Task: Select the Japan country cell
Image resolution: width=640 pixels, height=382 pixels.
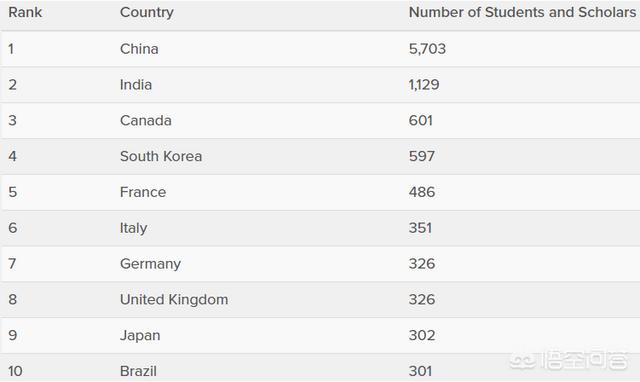Action: coord(140,335)
